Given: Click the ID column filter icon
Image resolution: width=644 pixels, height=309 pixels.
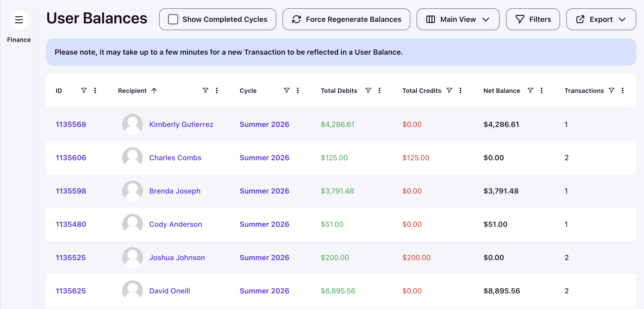Looking at the screenshot, I should [84, 91].
